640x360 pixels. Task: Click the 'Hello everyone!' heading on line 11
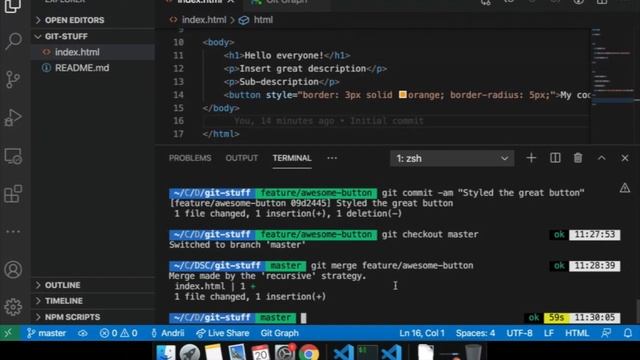(284, 56)
